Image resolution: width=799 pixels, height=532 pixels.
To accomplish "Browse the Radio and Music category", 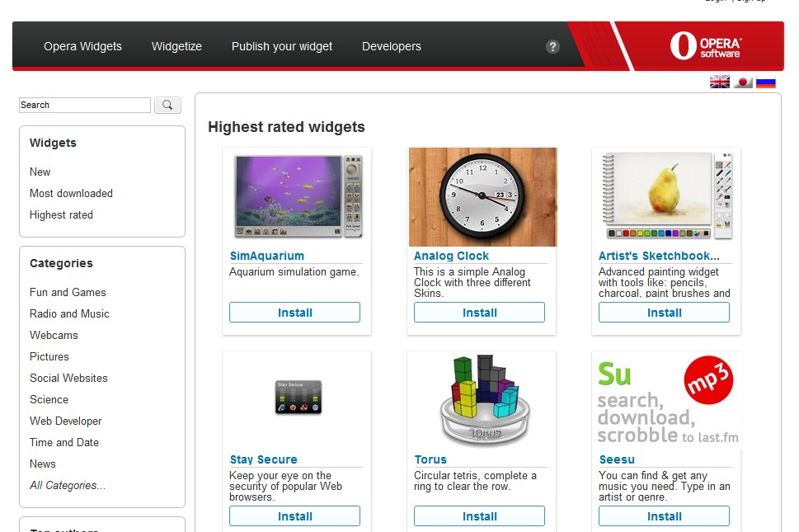I will coord(69,314).
